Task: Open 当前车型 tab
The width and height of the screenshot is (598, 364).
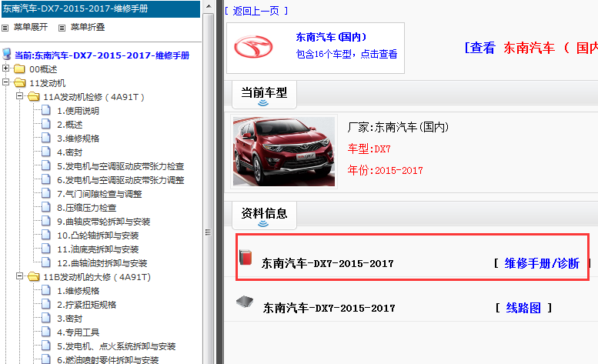Action: pos(264,95)
